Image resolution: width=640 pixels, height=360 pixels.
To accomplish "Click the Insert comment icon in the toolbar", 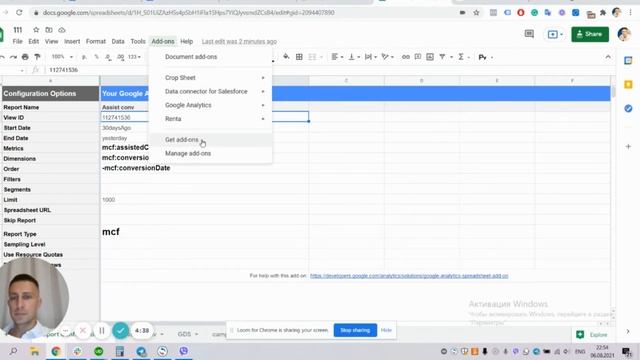I will coord(418,57).
